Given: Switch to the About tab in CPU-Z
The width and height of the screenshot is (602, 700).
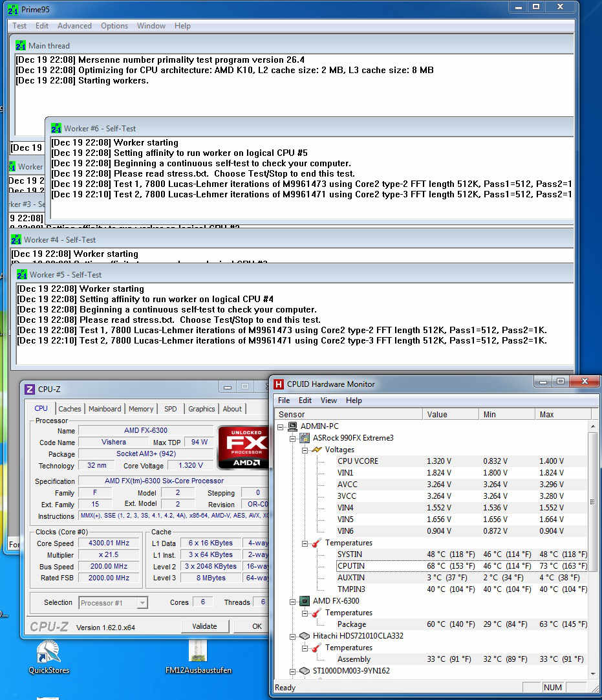Looking at the screenshot, I should pos(232,408).
